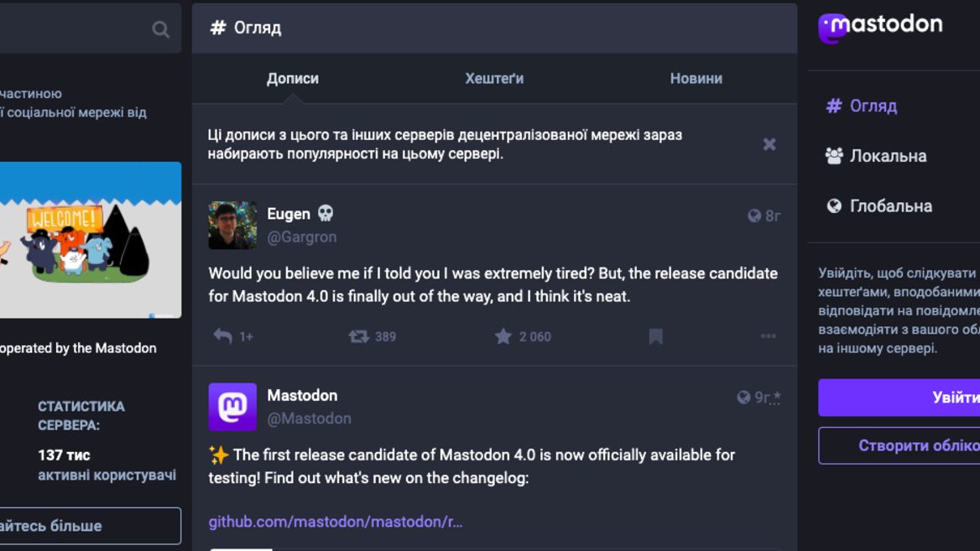Click the Огляд column header
980x551 pixels.
(x=494, y=28)
